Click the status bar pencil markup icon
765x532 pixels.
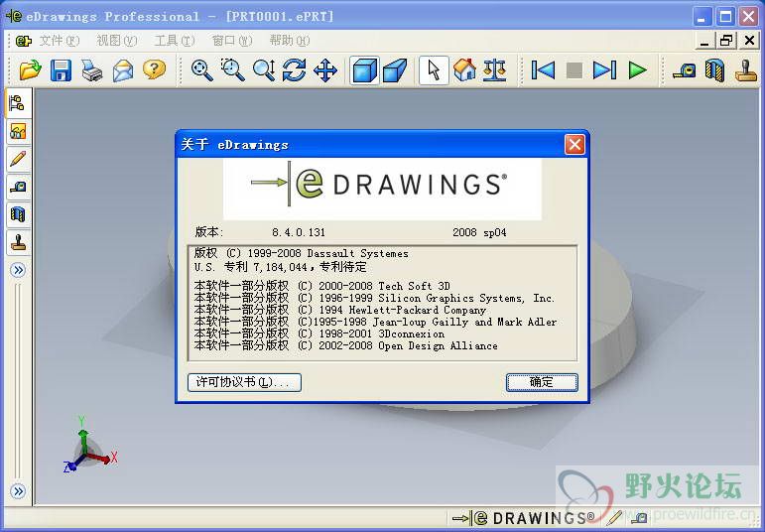pyautogui.click(x=616, y=517)
